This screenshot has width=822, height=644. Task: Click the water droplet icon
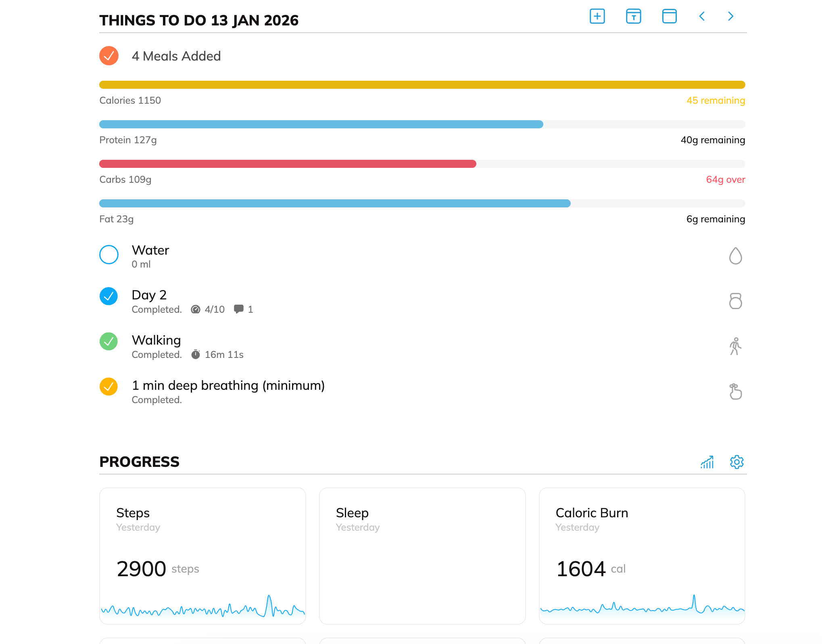[x=735, y=256]
